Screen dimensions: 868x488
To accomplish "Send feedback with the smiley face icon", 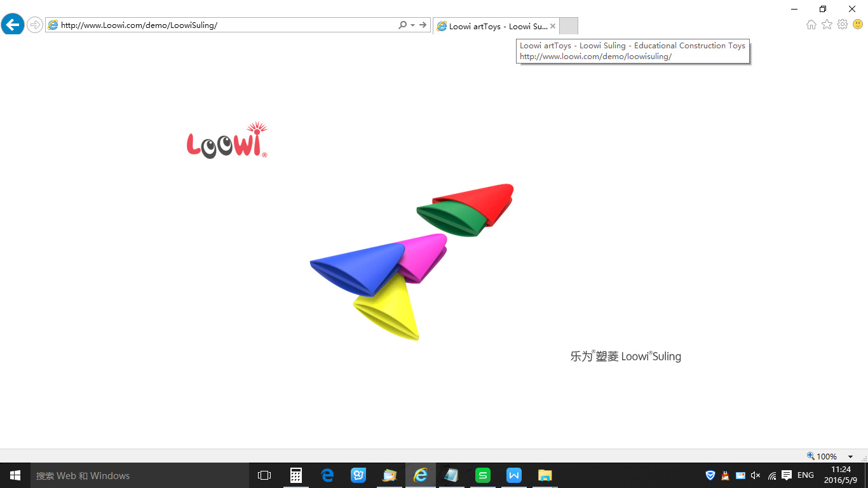I will point(857,24).
